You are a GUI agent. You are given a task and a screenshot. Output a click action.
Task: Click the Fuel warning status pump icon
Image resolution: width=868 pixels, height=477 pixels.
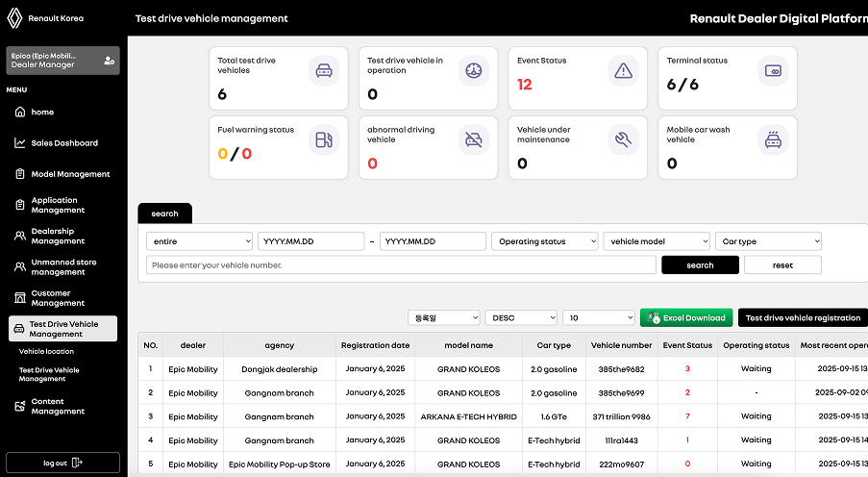pyautogui.click(x=324, y=139)
